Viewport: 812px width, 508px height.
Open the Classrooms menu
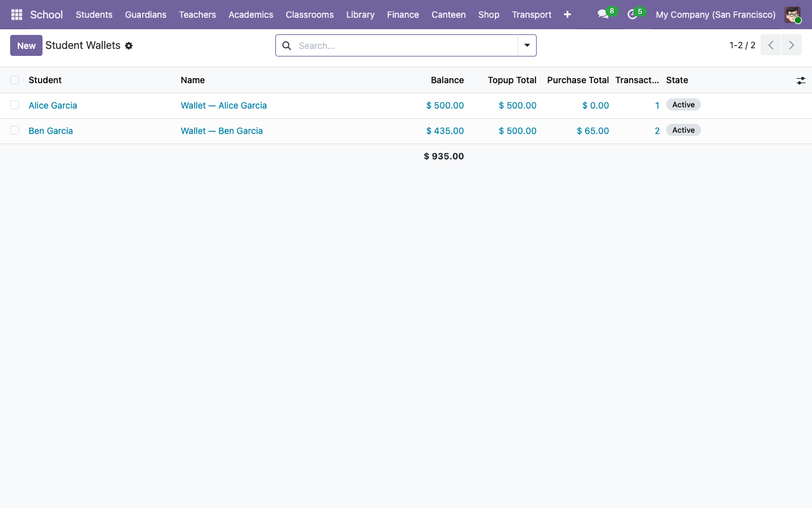coord(310,15)
